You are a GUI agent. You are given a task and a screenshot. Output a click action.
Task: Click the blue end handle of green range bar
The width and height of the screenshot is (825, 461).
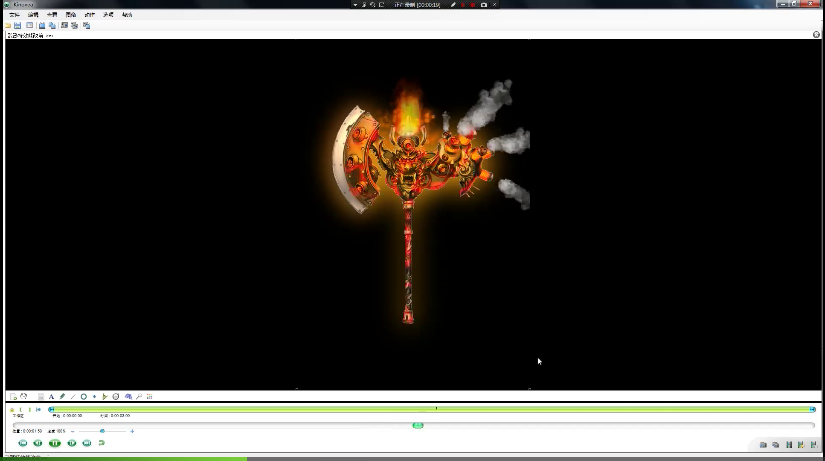(812, 409)
